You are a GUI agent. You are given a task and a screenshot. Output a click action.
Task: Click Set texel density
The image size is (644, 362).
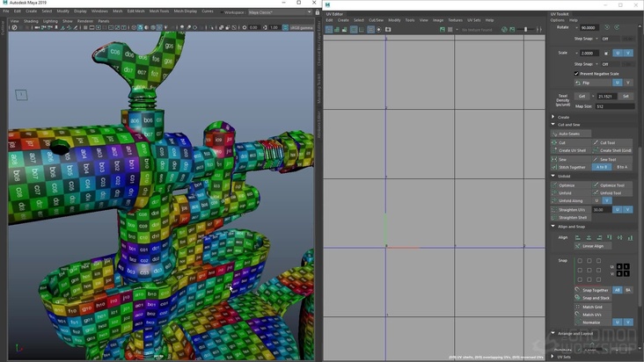(626, 97)
